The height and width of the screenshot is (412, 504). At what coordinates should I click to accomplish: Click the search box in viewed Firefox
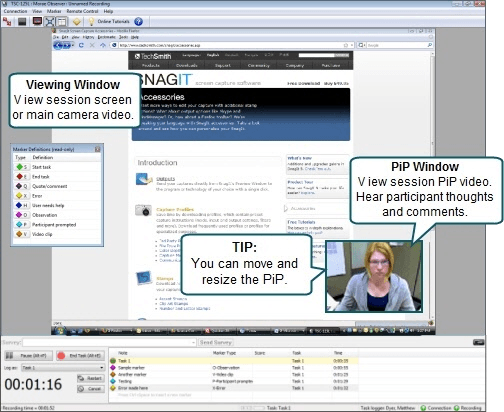click(x=396, y=45)
